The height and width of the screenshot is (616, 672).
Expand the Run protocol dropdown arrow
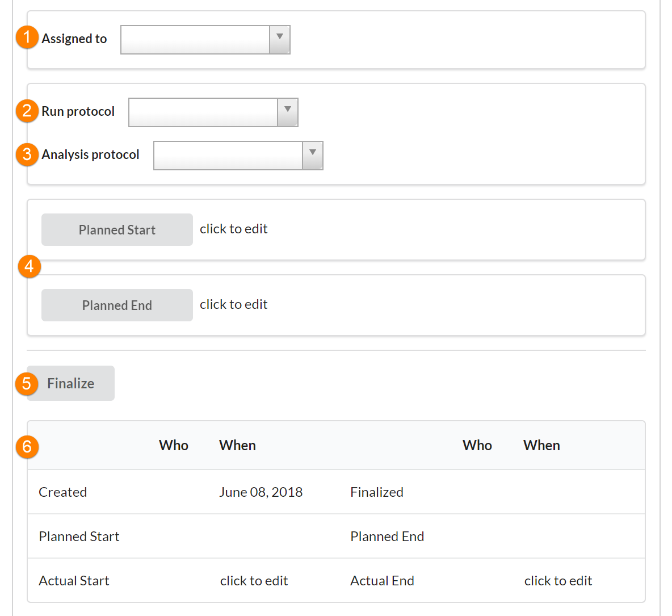[287, 112]
